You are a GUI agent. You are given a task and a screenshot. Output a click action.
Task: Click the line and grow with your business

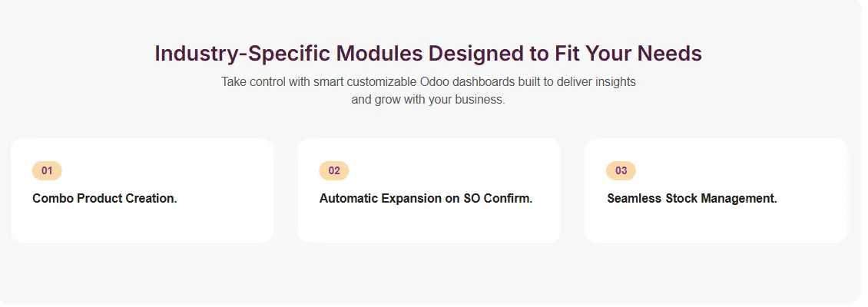[428, 100]
